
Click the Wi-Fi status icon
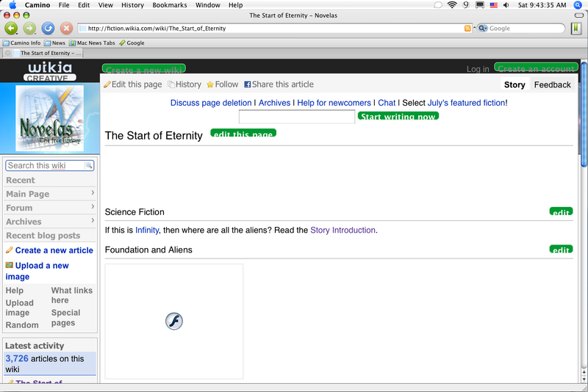pos(452,5)
